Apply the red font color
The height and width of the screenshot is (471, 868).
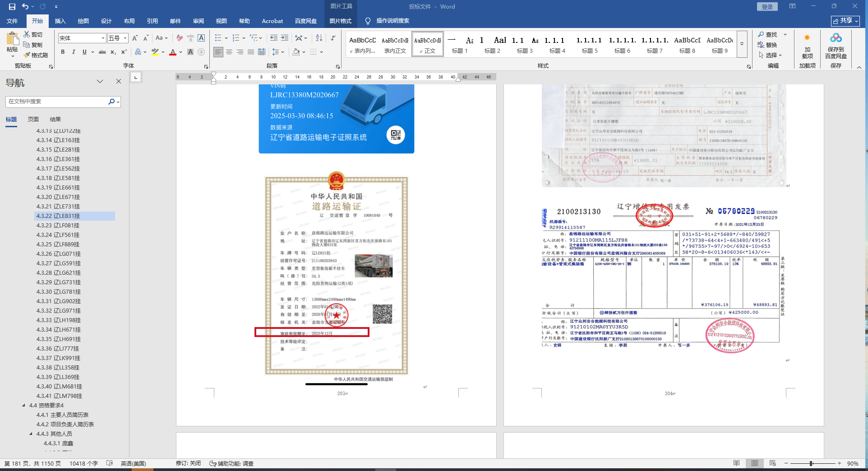point(172,52)
